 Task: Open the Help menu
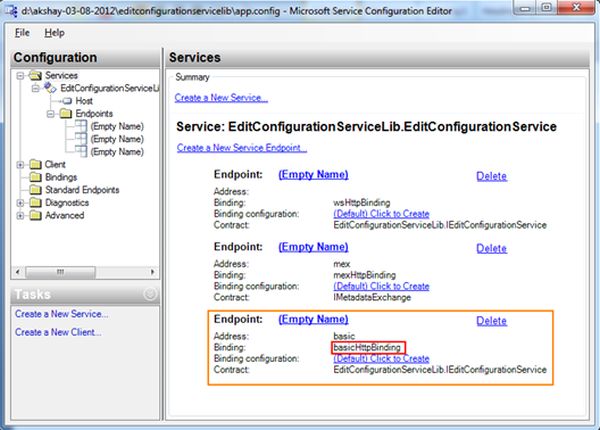[x=54, y=33]
